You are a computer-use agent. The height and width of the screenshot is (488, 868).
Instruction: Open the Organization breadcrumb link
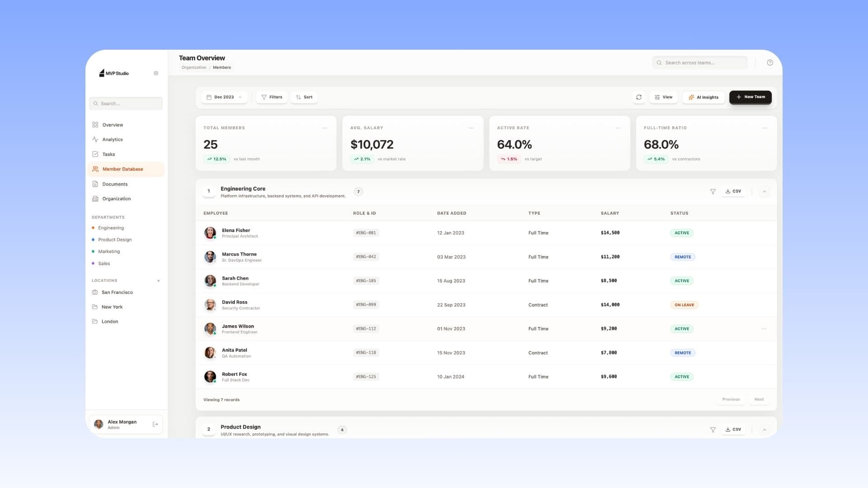point(193,67)
